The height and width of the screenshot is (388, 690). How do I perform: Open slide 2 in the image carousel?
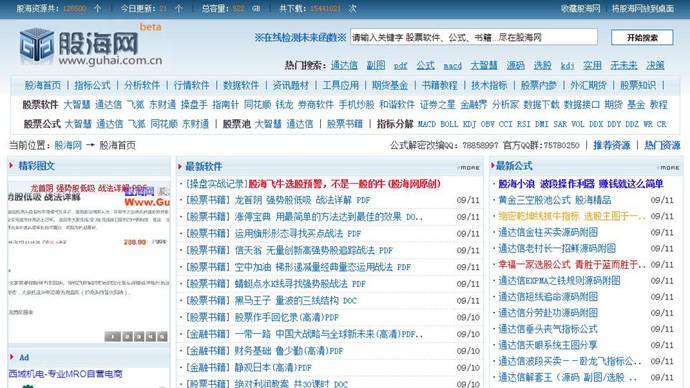[128, 337]
